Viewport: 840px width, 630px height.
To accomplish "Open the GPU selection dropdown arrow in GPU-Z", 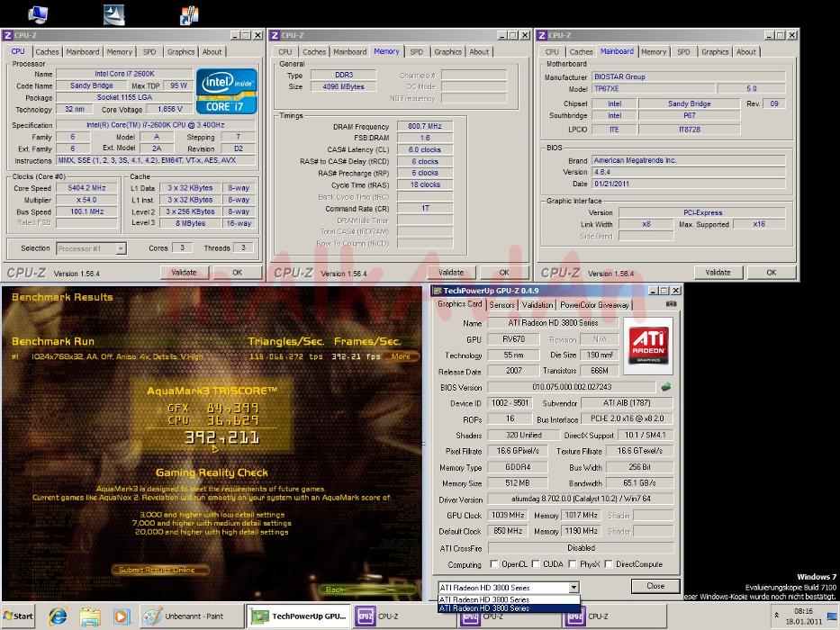I will (x=574, y=587).
